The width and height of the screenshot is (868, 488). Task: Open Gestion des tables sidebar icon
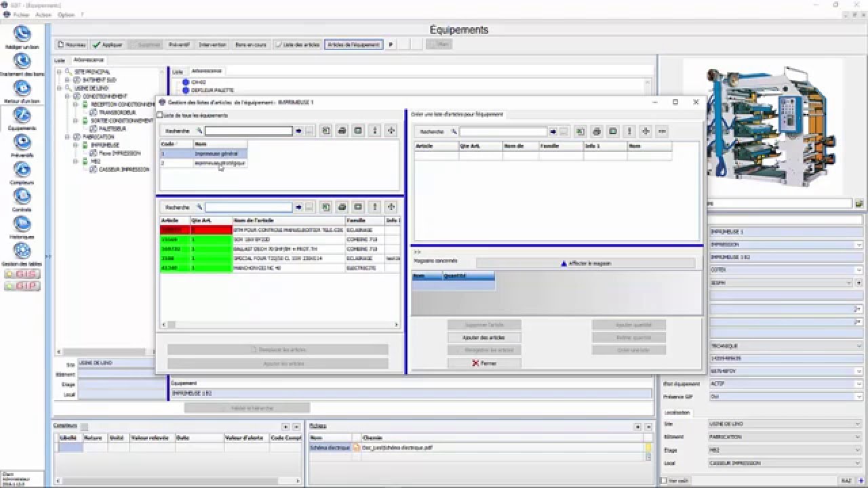[x=22, y=251]
